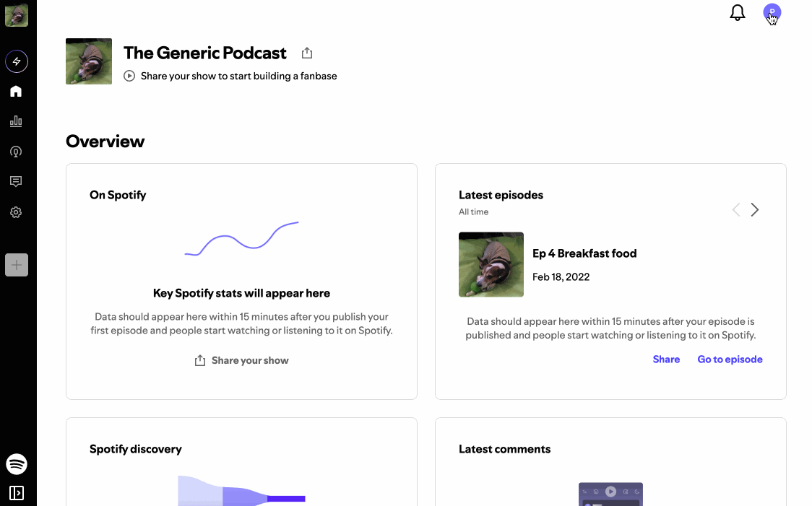Viewport: 812px width, 506px height.
Task: Open Ep 4 Breakfast food thumbnail
Action: (491, 264)
